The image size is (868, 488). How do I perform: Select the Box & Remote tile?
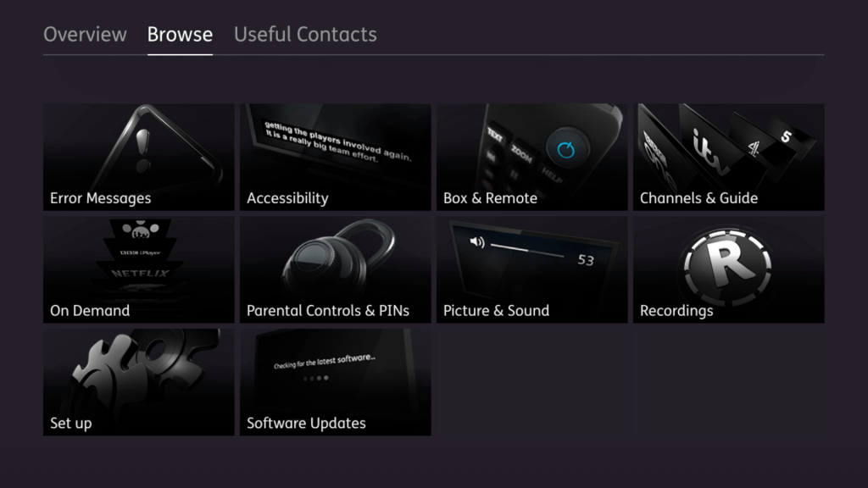click(531, 157)
